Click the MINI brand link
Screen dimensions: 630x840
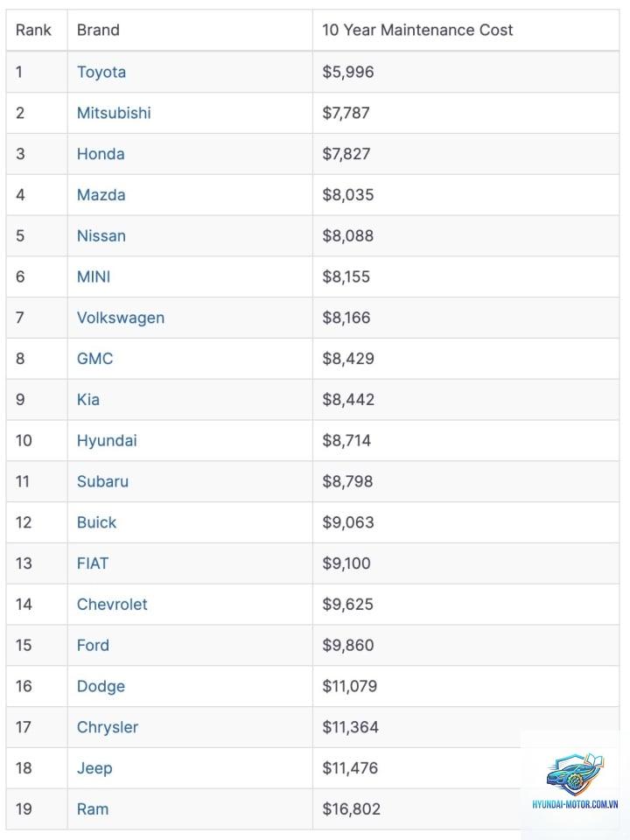click(94, 276)
